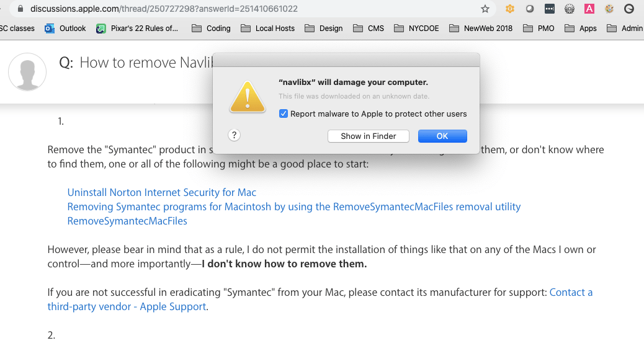Click the bold "I don't know how to remove them." text
The image size is (644, 356).
click(284, 264)
